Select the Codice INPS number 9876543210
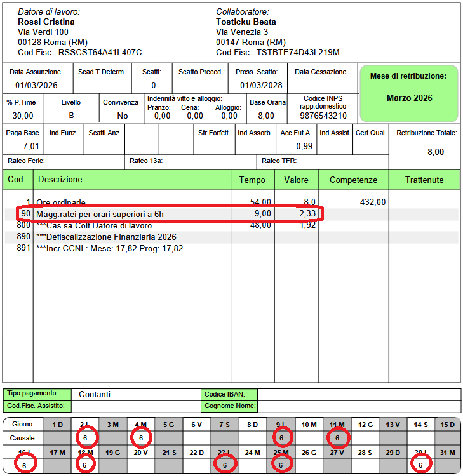 (323, 116)
